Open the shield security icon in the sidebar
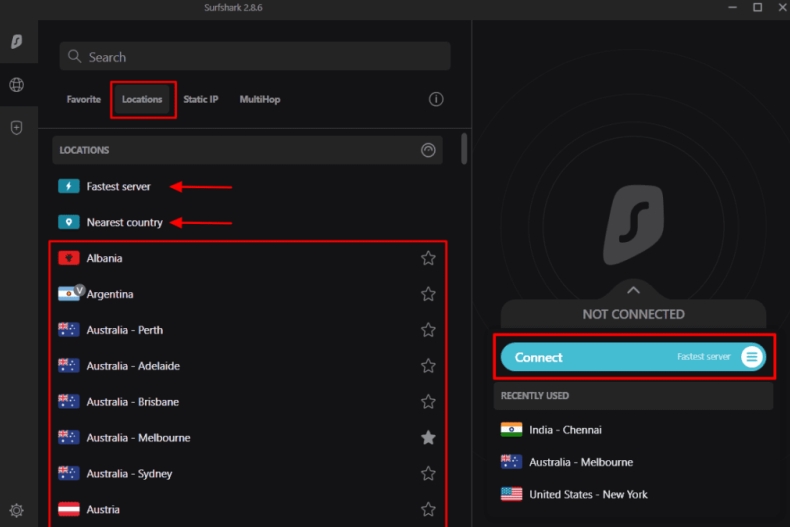 (17, 128)
